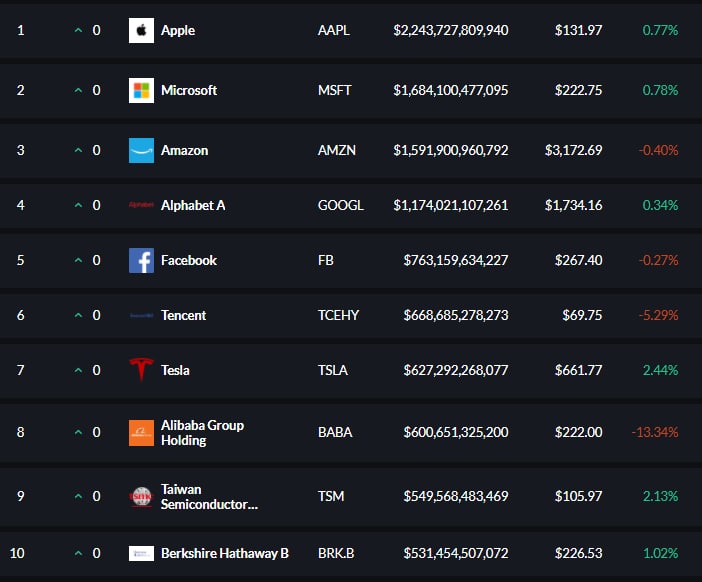Click the -13.34% Alibaba daily change
The height and width of the screenshot is (582, 702).
[x=655, y=432]
